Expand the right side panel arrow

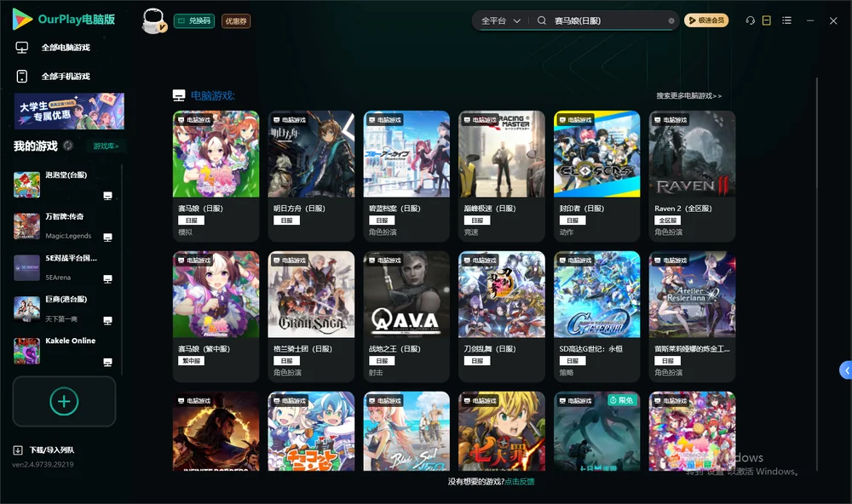click(846, 370)
